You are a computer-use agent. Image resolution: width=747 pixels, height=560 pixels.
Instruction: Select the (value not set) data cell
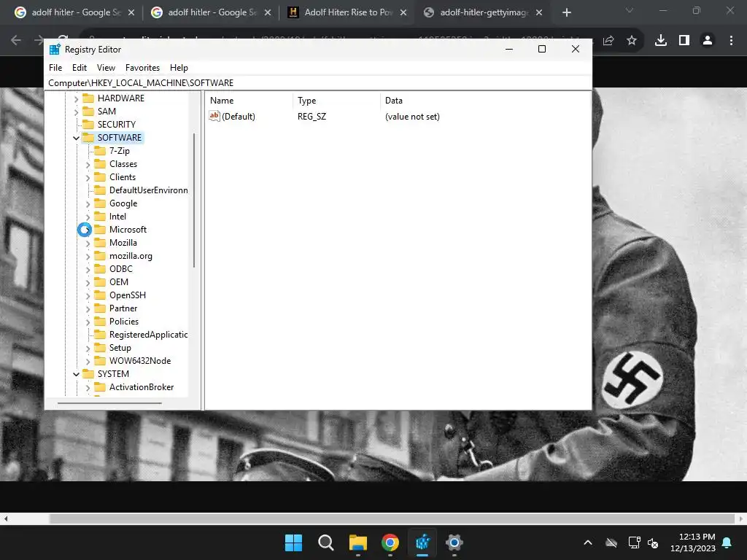412,116
